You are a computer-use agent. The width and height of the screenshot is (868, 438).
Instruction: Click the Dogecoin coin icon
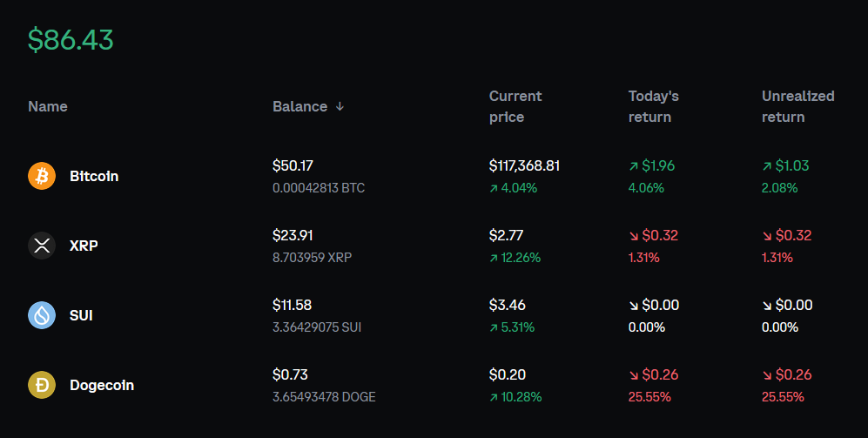click(42, 385)
